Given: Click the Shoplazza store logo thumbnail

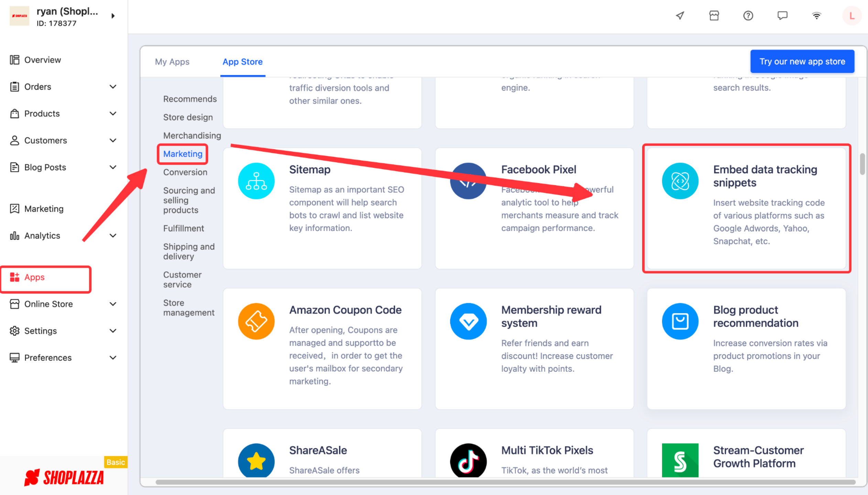Looking at the screenshot, I should click(x=20, y=16).
